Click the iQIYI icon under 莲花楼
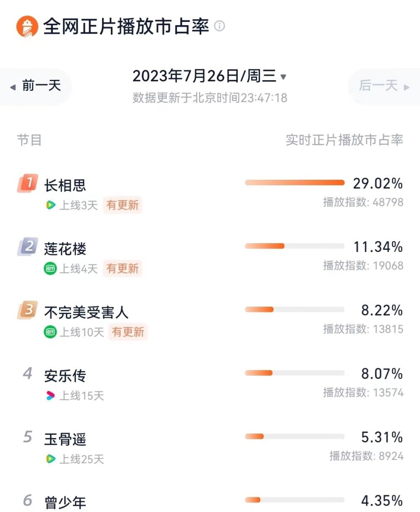Image resolution: width=420 pixels, height=512 pixels. point(50,268)
